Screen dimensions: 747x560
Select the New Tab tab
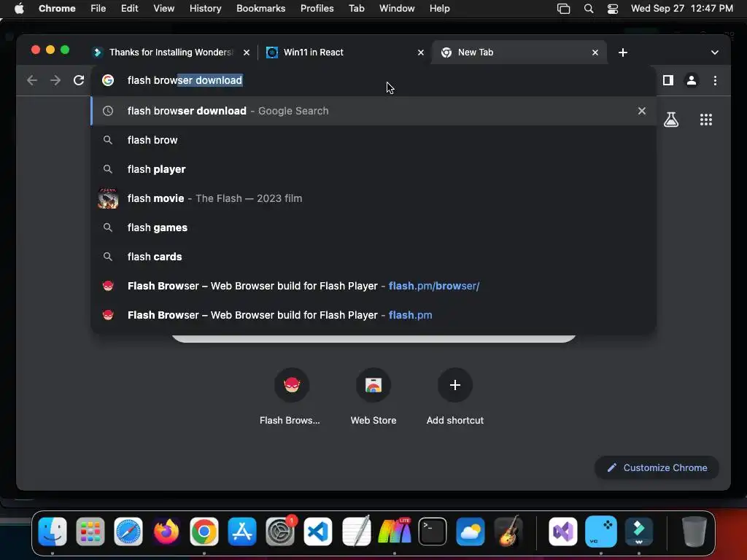click(x=519, y=52)
